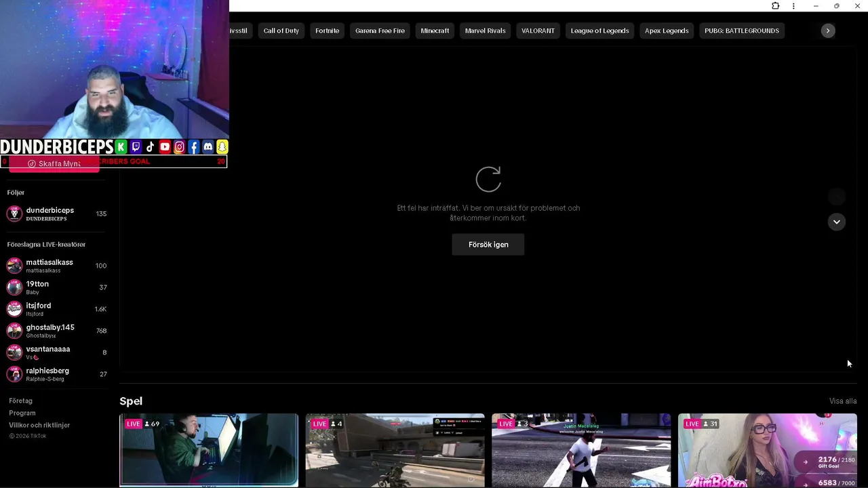Click the Försök igen button
The image size is (868, 488).
[x=488, y=245]
